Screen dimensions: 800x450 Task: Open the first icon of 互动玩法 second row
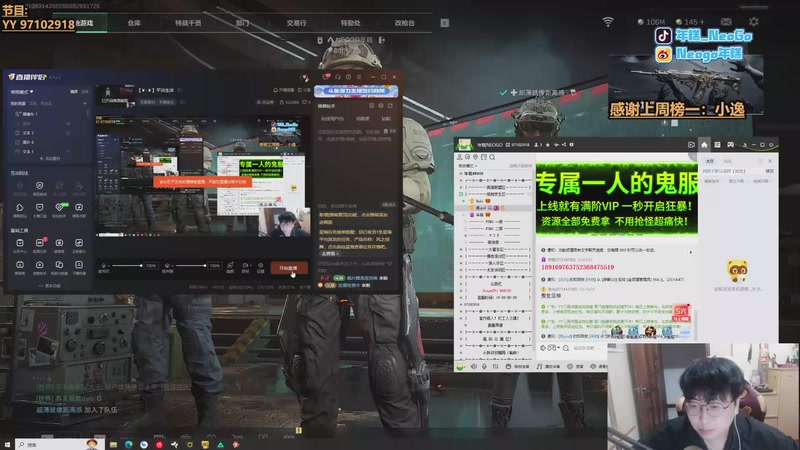[19, 209]
